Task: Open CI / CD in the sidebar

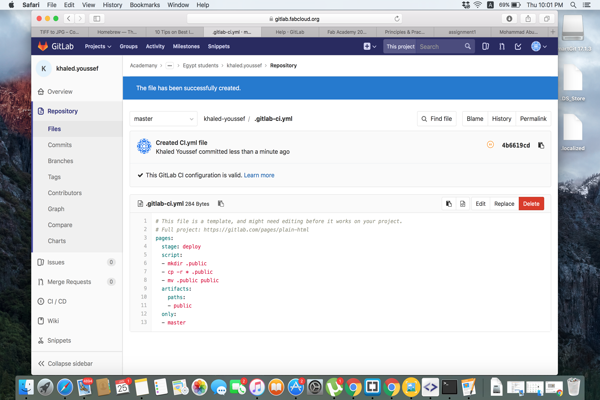Action: point(57,301)
